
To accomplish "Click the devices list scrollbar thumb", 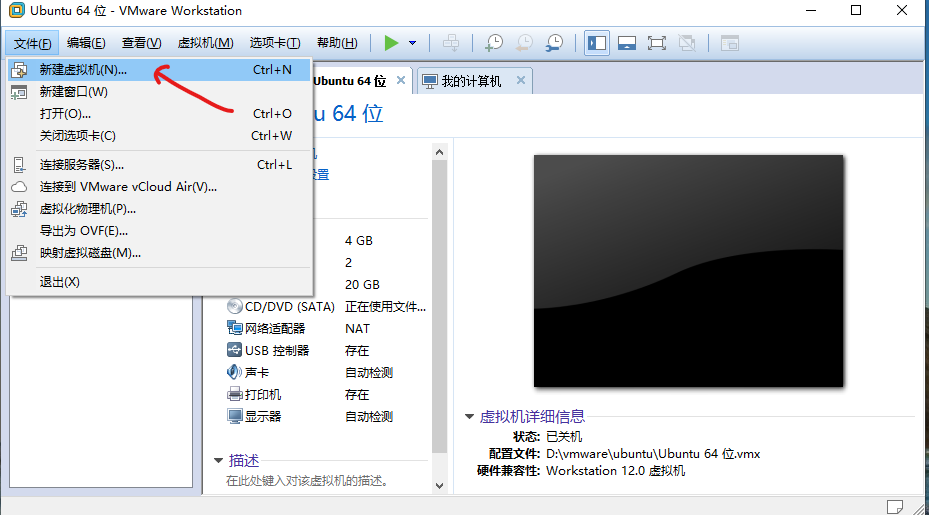I will pos(439,306).
